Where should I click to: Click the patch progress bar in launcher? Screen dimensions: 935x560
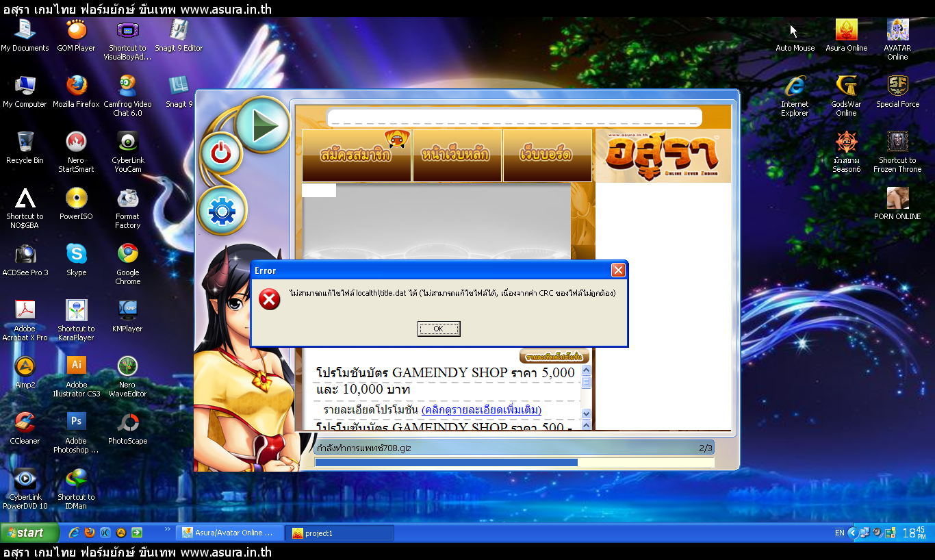point(515,463)
